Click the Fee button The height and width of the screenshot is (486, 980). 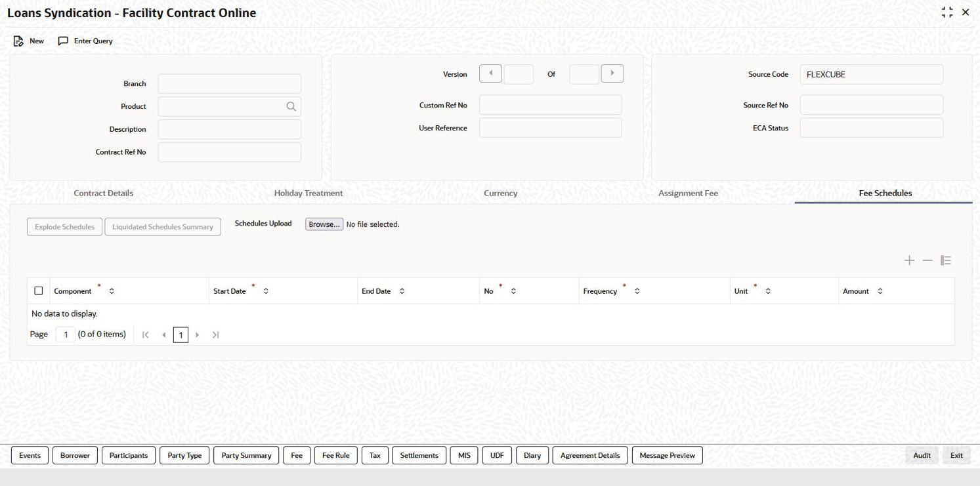tap(297, 455)
